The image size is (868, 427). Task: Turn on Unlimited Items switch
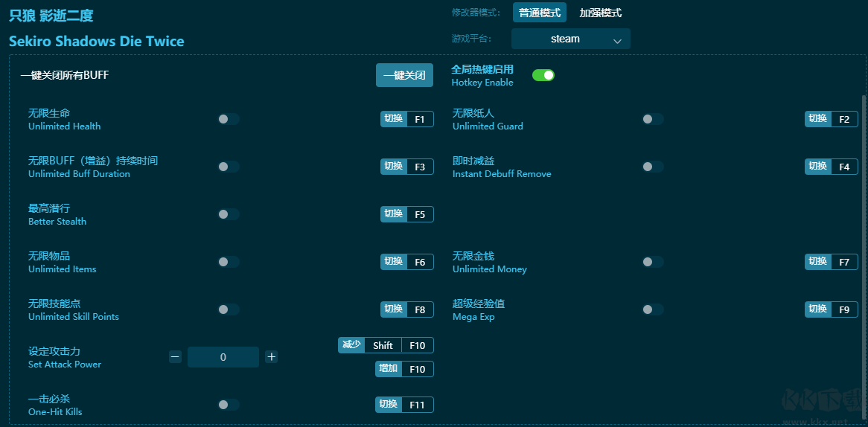point(228,262)
